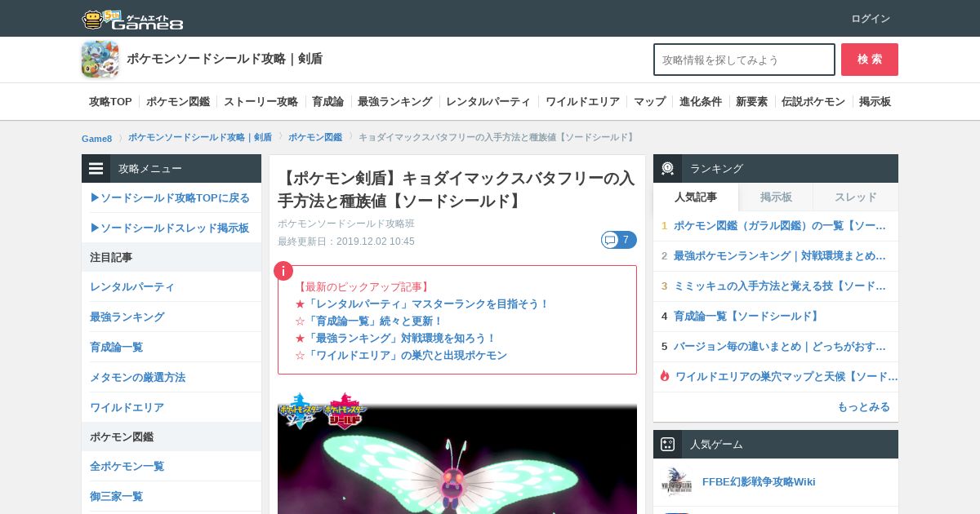980x514 pixels.
Task: Select the 人気記事 ranking tab
Action: (x=696, y=197)
